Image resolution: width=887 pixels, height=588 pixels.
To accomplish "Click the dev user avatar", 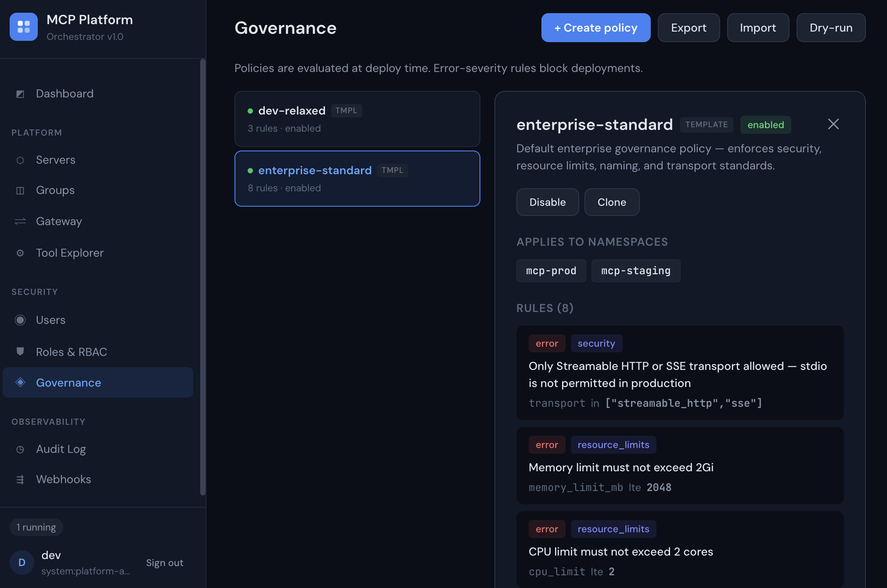I will click(22, 563).
